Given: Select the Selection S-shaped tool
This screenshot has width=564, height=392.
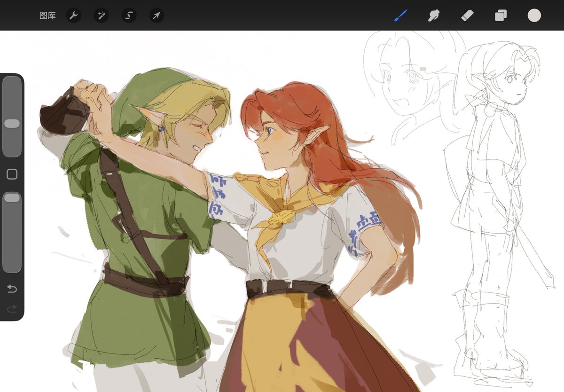Looking at the screenshot, I should (x=129, y=16).
